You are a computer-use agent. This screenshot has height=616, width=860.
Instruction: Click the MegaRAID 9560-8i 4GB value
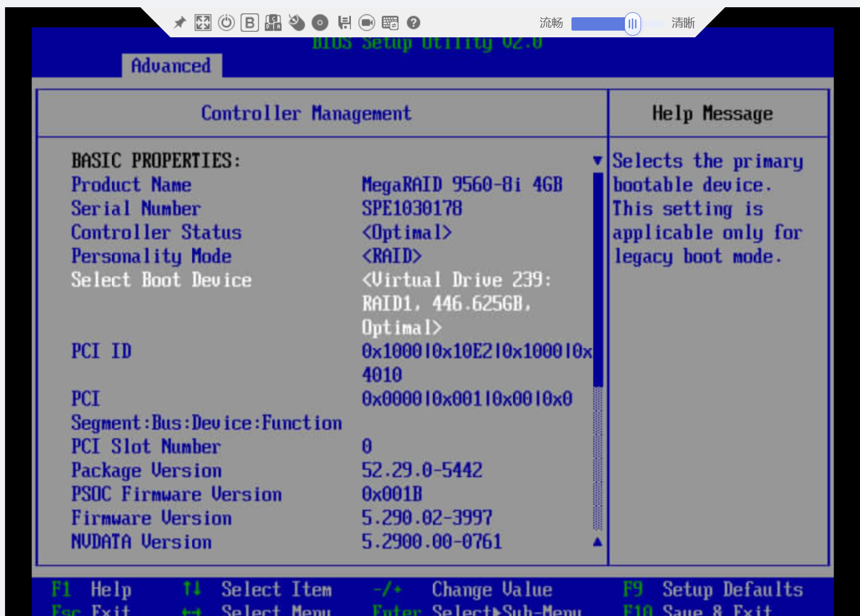pyautogui.click(x=462, y=184)
